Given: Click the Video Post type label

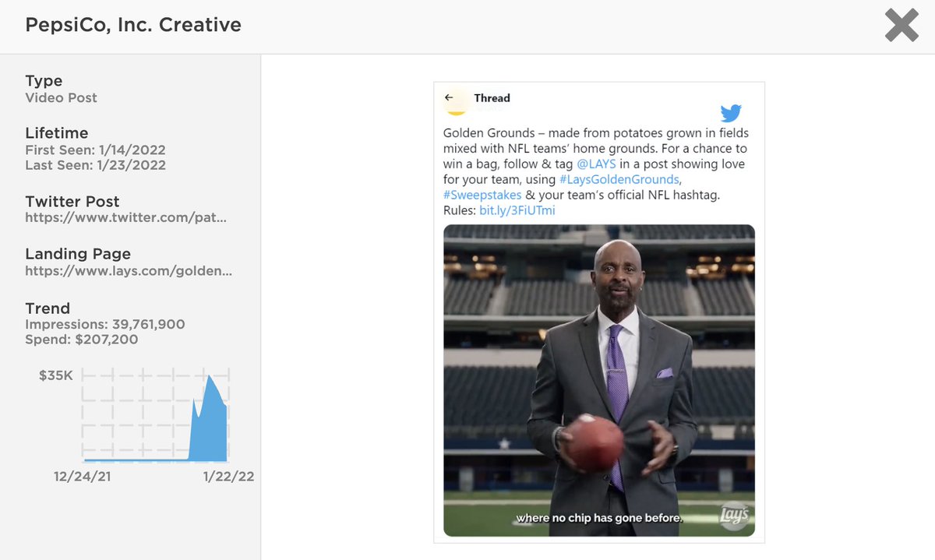Looking at the screenshot, I should click(x=61, y=97).
